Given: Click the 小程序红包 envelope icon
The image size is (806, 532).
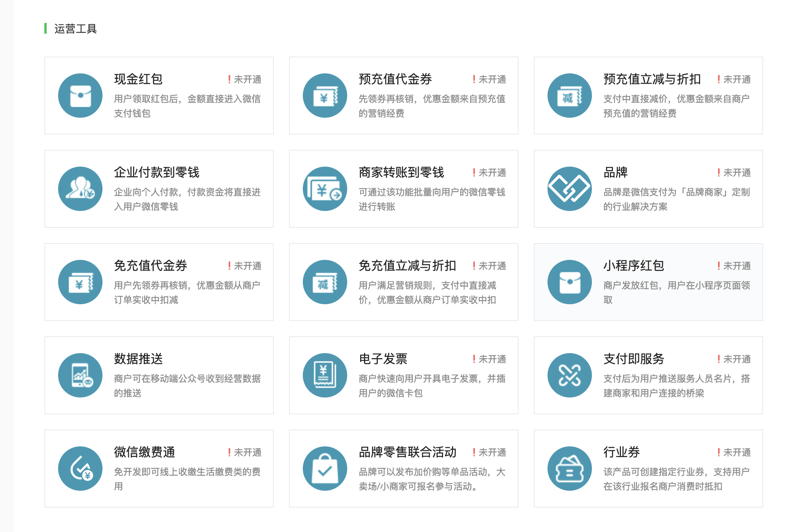Looking at the screenshot, I should click(x=570, y=282).
